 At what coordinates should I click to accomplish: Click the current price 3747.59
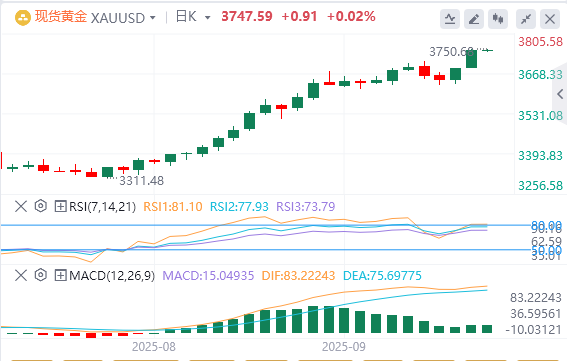(247, 17)
